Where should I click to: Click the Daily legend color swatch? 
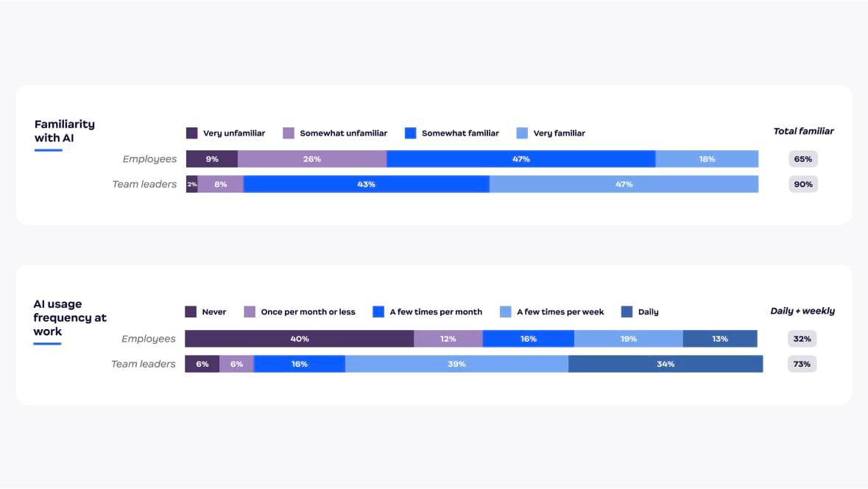point(627,312)
